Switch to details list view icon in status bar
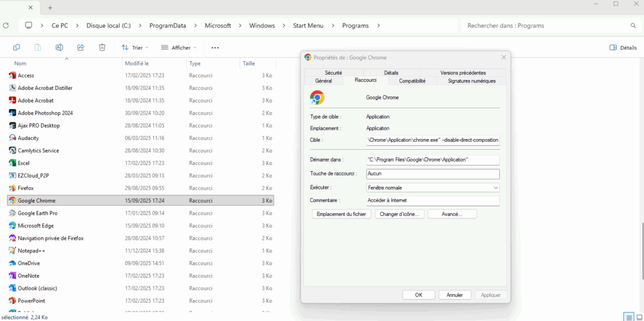Screen dimensions: 644x321 [x=628, y=317]
